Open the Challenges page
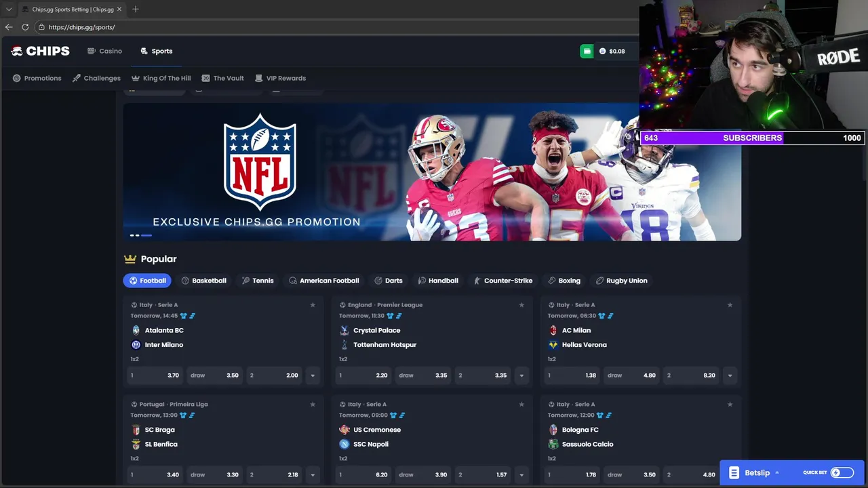 coord(96,78)
